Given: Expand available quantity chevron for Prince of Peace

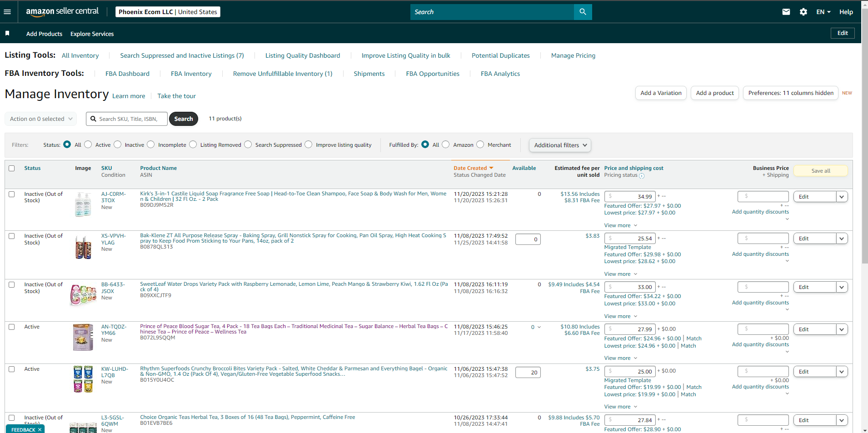Looking at the screenshot, I should tap(539, 327).
